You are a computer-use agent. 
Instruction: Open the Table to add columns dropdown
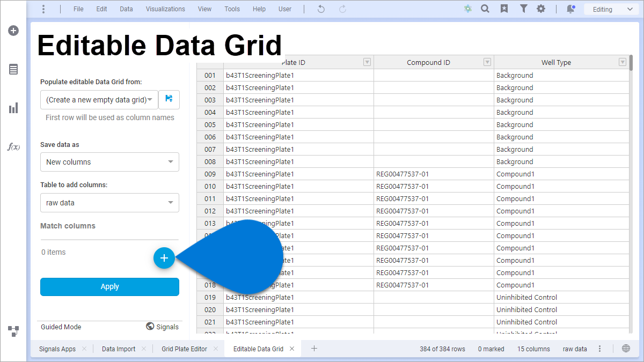tap(109, 203)
